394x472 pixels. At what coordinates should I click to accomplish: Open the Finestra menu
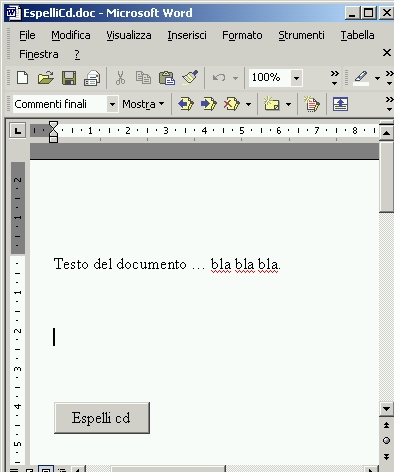click(39, 54)
